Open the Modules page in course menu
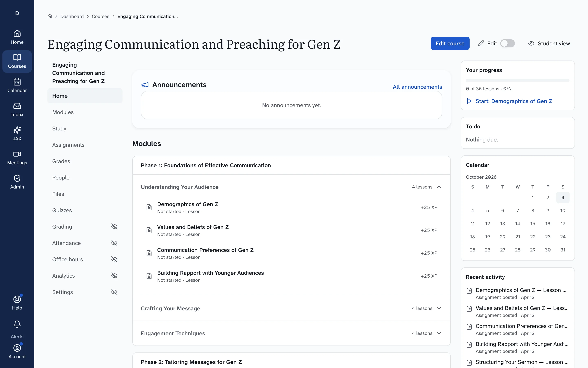The width and height of the screenshot is (588, 368). pos(85,112)
